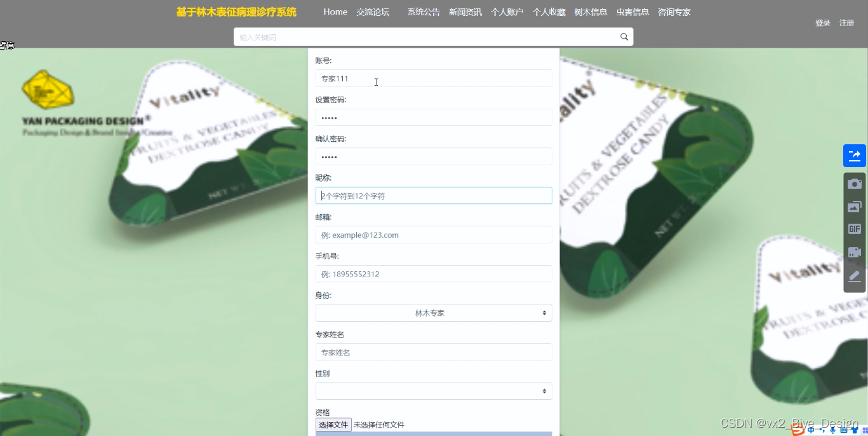Click the 注册 link
Image resolution: width=868 pixels, height=436 pixels.
[847, 23]
